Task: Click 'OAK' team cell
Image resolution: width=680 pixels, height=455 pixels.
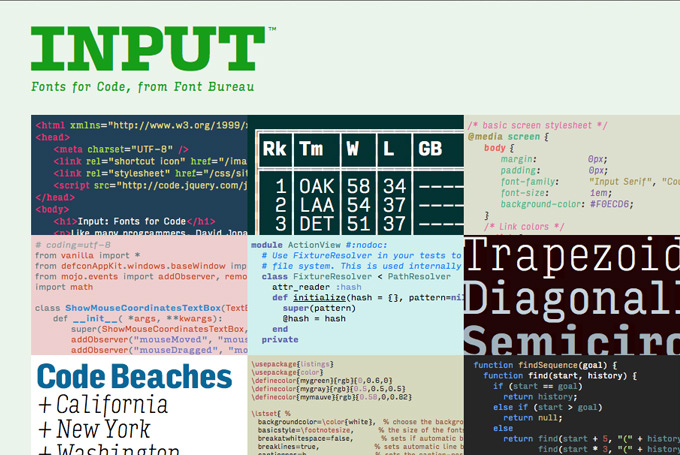Action: tap(317, 187)
